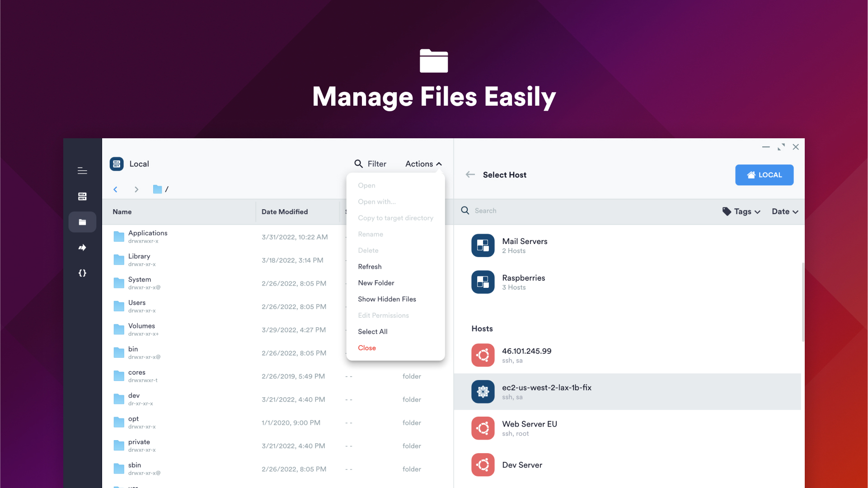
Task: Create a New Folder from the Actions menu
Action: tap(376, 282)
